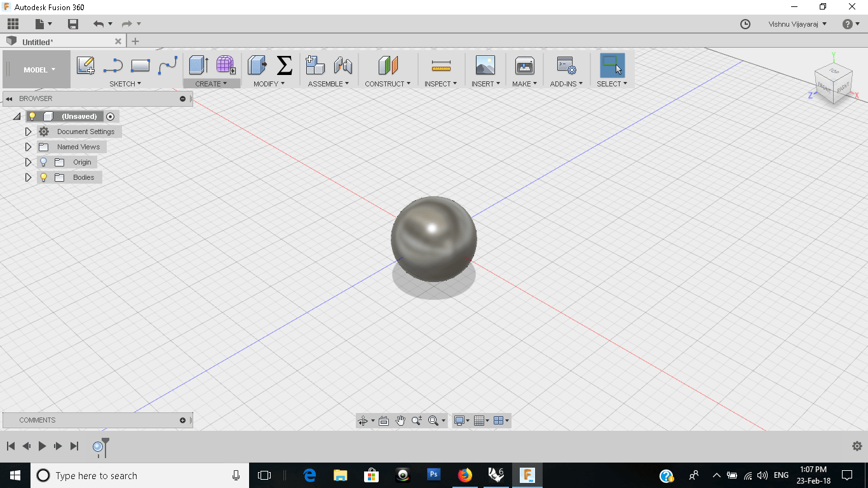Open the File menu icon
868x488 pixels.
[x=43, y=24]
